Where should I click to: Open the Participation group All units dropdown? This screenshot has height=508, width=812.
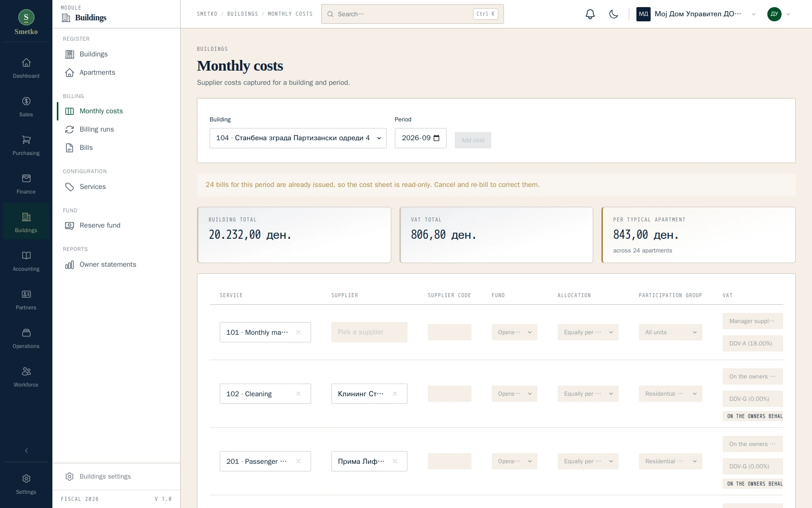(670, 332)
